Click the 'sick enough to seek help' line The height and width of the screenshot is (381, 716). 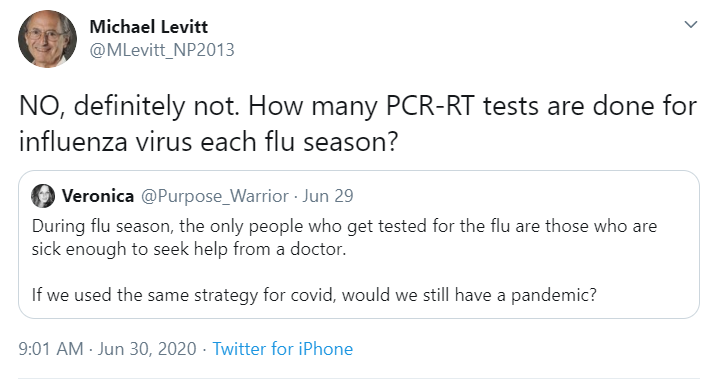click(189, 249)
